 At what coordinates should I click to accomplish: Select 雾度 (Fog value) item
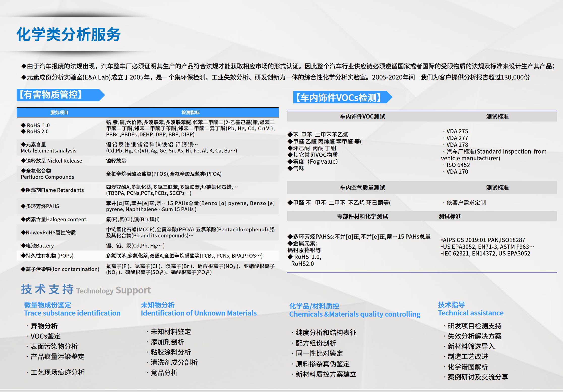(313, 162)
